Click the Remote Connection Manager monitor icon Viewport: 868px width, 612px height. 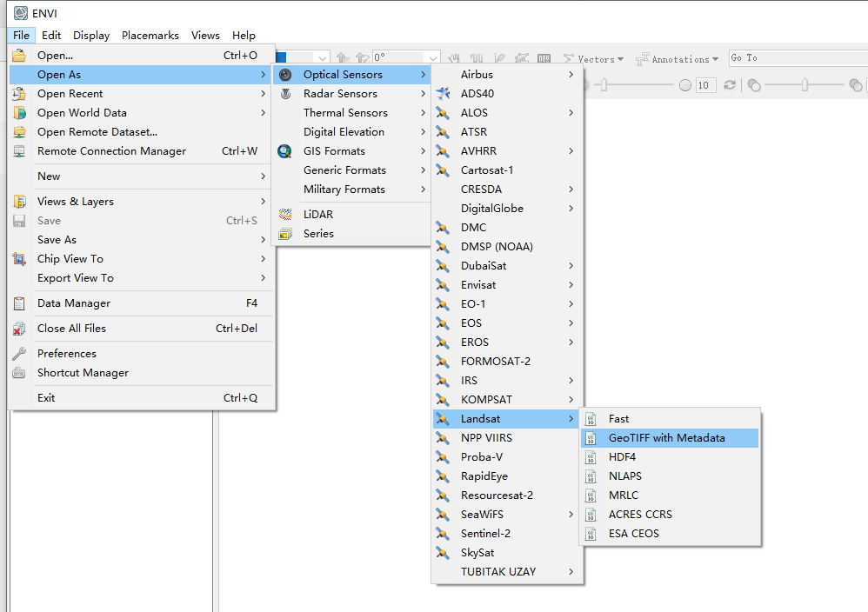click(x=19, y=151)
